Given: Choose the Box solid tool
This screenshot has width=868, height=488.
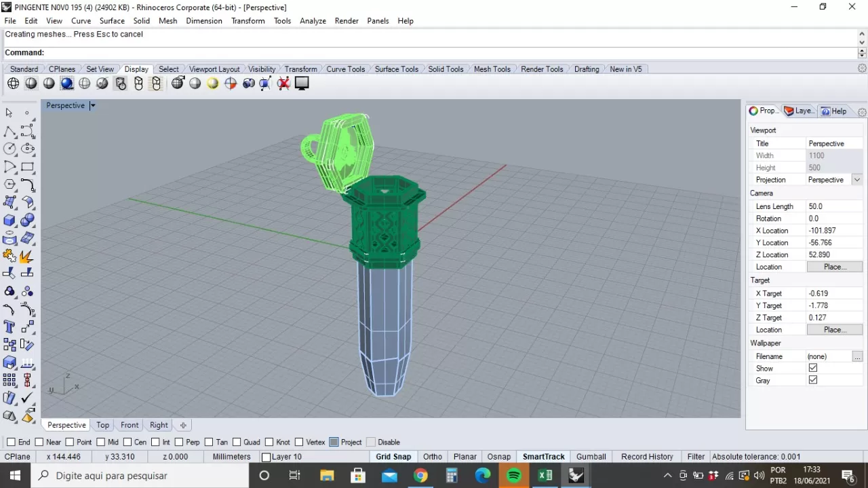Looking at the screenshot, I should click(x=9, y=221).
